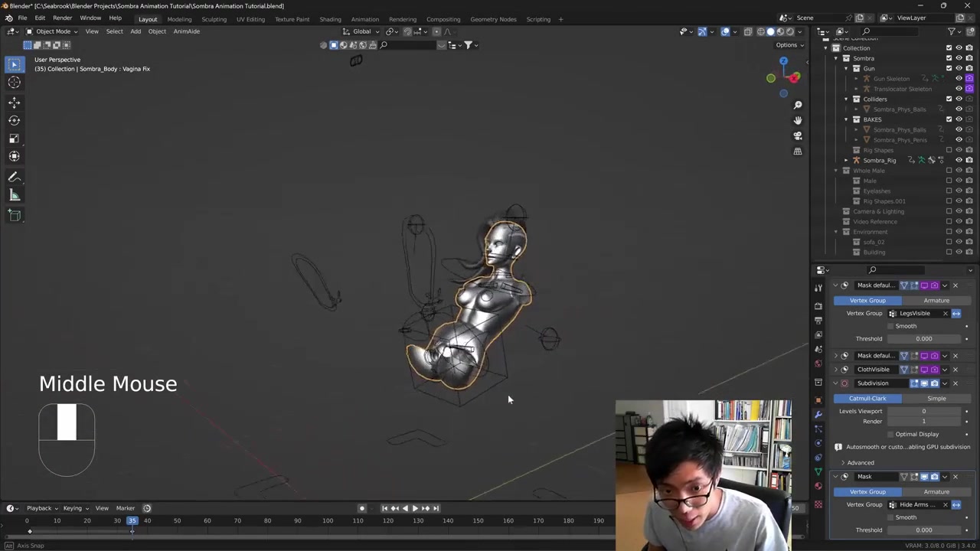
Task: Select the Scale tool
Action: pos(14,139)
